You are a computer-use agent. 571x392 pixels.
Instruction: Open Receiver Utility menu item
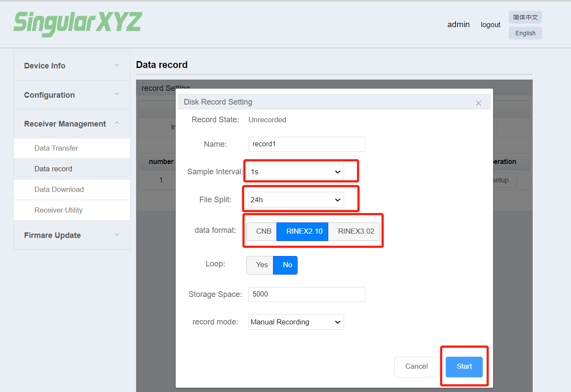coord(59,210)
